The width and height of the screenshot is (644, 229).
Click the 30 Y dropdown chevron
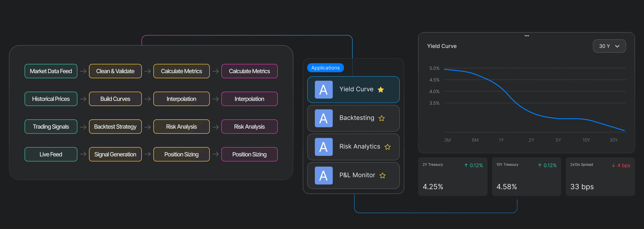coord(617,46)
